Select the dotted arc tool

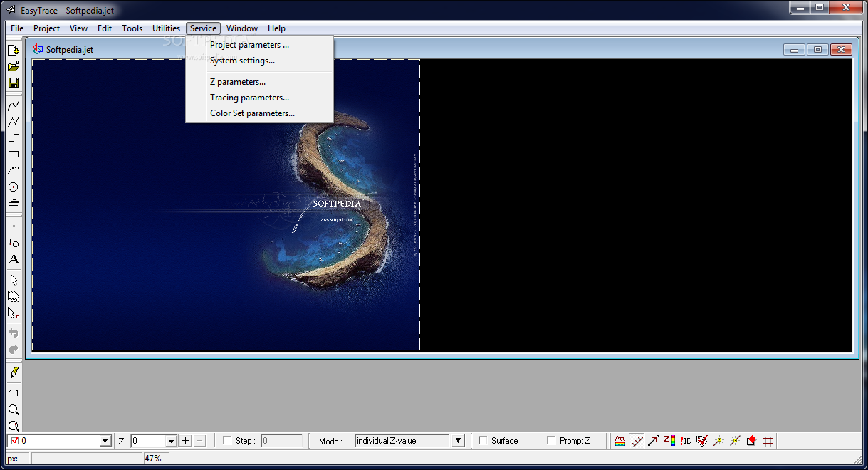pyautogui.click(x=13, y=170)
